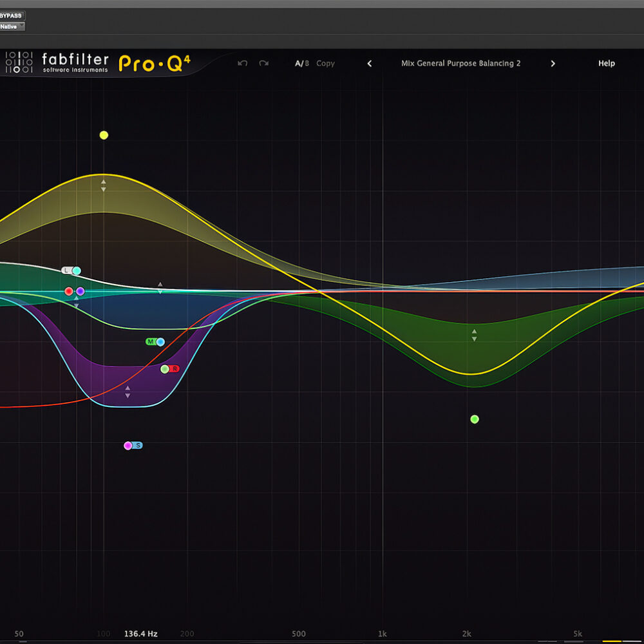Go to the next preset
The image size is (644, 644).
pyautogui.click(x=553, y=64)
